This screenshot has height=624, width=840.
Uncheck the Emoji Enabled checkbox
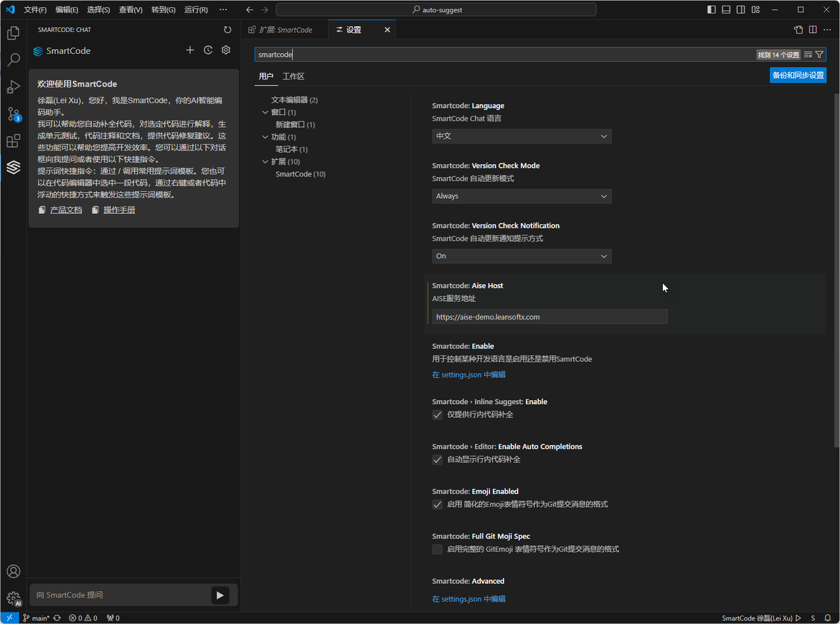(437, 505)
